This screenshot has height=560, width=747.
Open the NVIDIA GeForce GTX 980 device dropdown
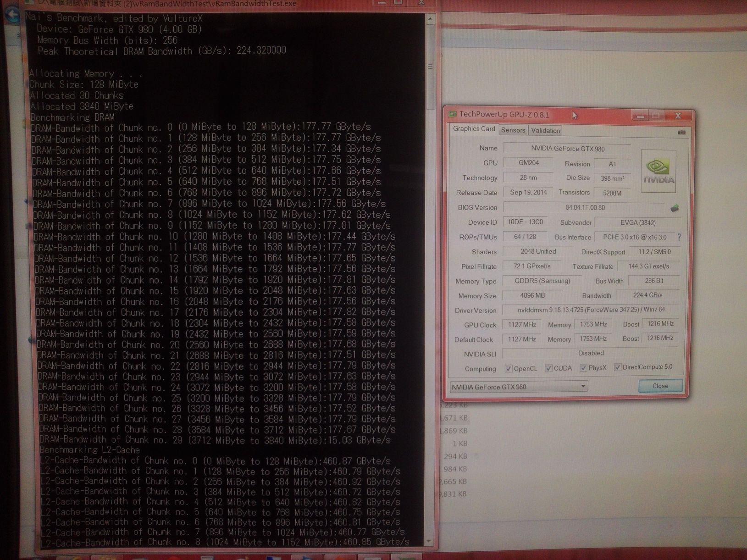[x=519, y=387]
